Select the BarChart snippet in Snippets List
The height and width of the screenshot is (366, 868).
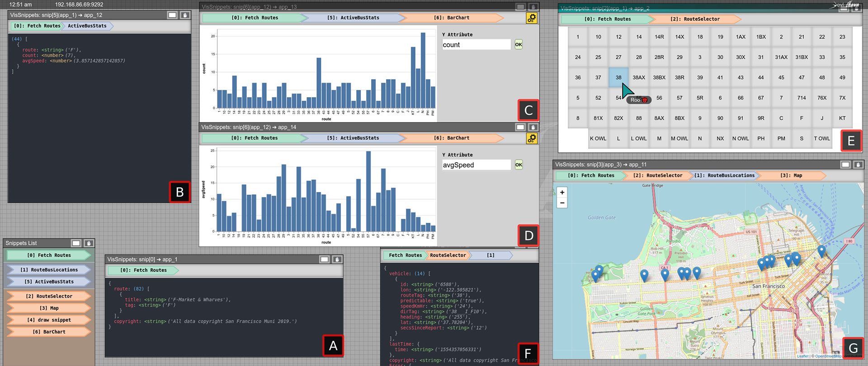click(49, 332)
